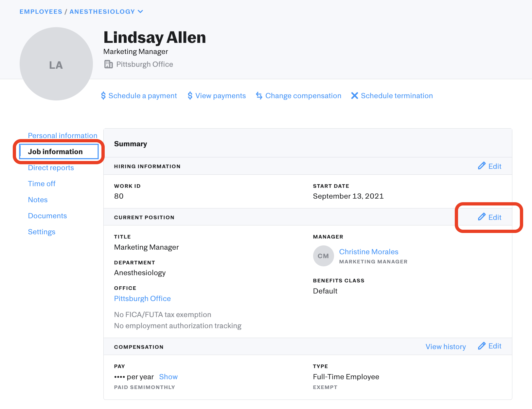The image size is (532, 409).
Task: Click the Full-Time Employee type value
Action: (x=346, y=377)
